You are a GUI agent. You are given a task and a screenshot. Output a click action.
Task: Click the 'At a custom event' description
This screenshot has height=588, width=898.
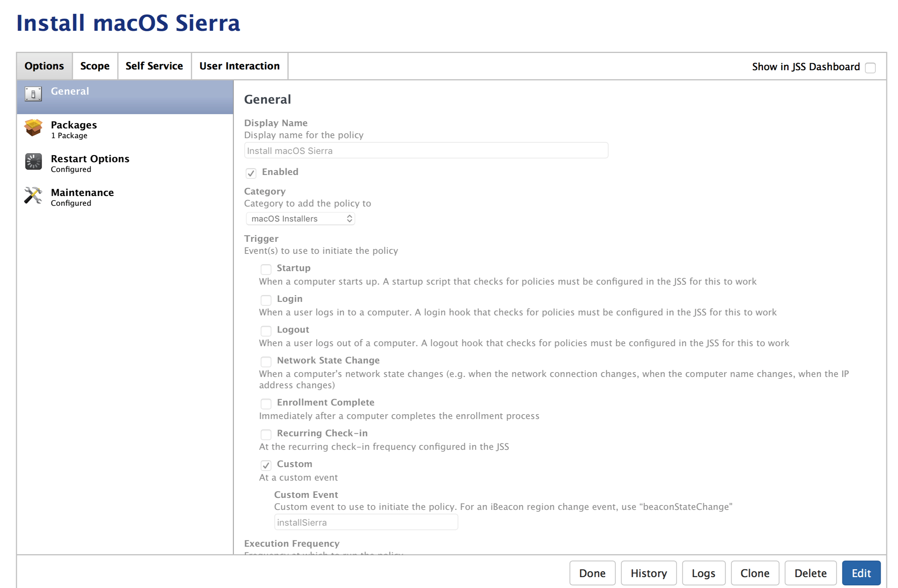298,478
